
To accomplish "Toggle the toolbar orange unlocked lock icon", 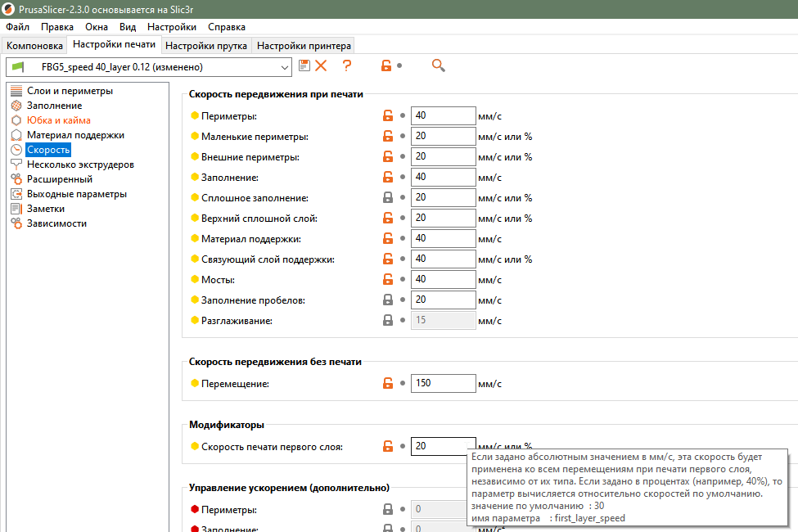I will (385, 66).
